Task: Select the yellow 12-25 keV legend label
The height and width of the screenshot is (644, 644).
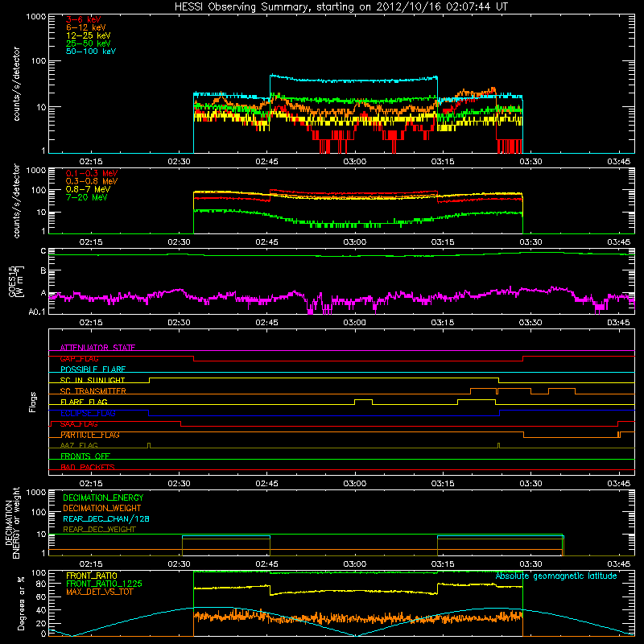Action: tap(89, 35)
